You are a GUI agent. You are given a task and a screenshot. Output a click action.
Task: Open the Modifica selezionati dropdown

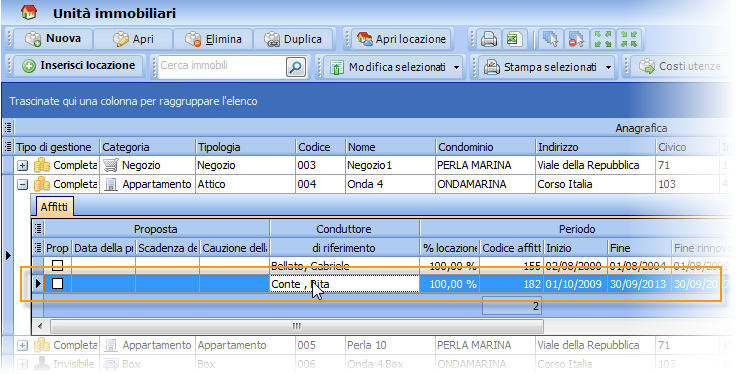[456, 68]
